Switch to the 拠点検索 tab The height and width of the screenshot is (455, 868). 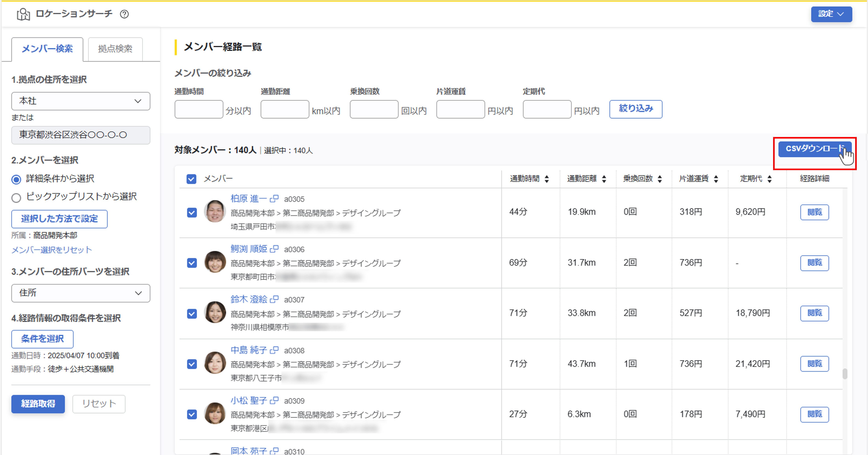tap(115, 49)
